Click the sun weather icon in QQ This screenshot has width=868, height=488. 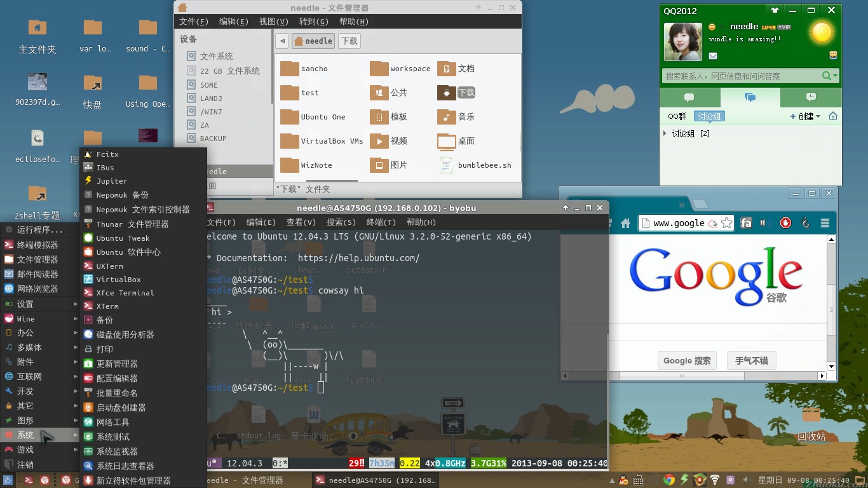pyautogui.click(x=822, y=32)
